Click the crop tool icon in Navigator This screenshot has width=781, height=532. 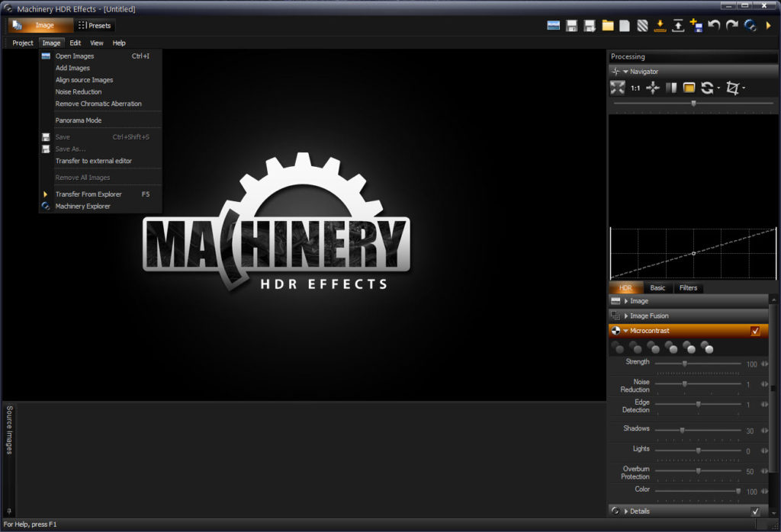pyautogui.click(x=732, y=88)
